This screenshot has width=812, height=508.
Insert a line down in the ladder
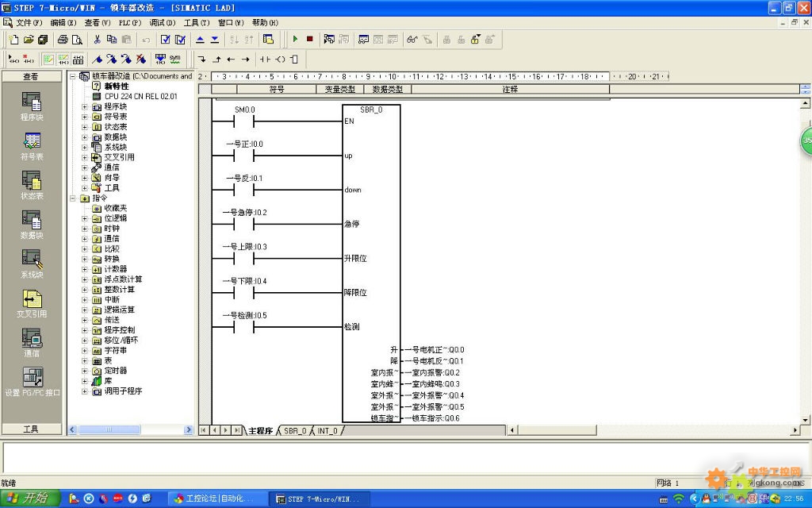coord(202,60)
